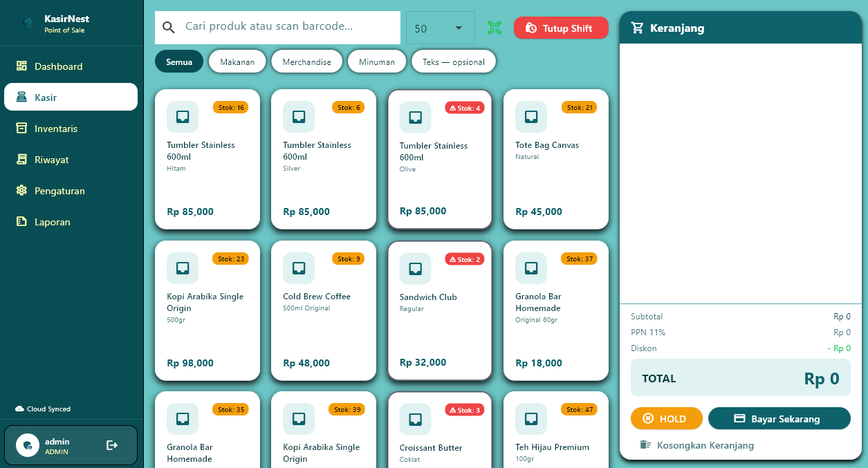Screen dimensions: 868x468
Task: Filter by the Merchandise category
Action: click(306, 62)
